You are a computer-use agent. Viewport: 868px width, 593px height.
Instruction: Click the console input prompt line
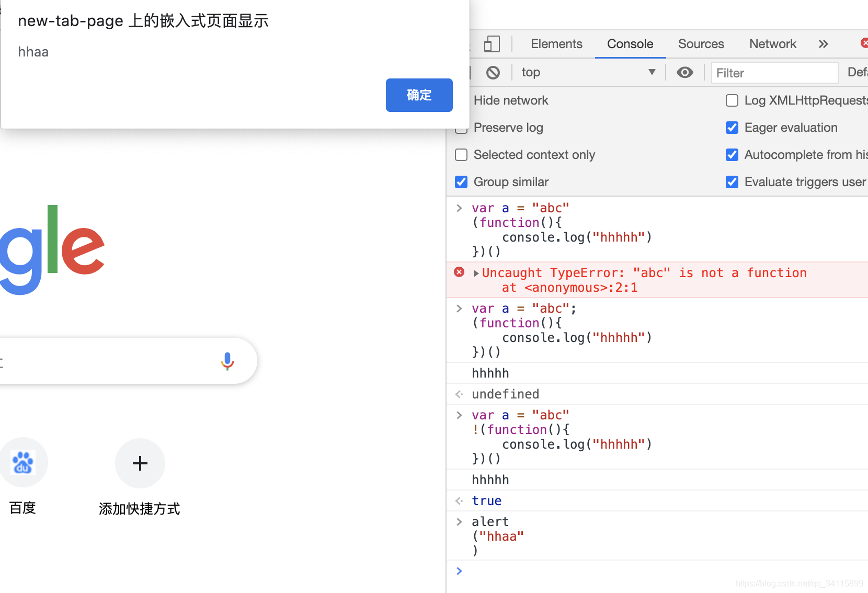click(x=657, y=571)
